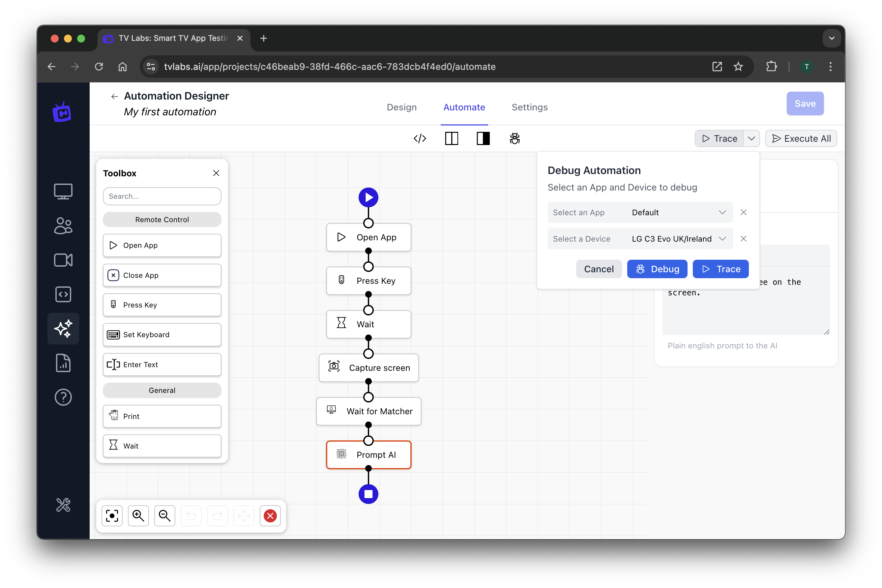Click Execute All to run automation

pyautogui.click(x=801, y=138)
